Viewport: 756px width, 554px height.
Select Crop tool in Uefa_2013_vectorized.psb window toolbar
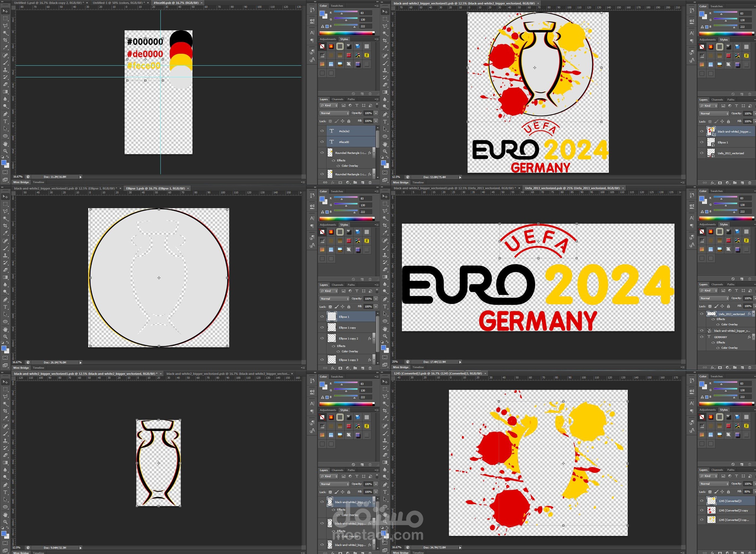tap(385, 225)
